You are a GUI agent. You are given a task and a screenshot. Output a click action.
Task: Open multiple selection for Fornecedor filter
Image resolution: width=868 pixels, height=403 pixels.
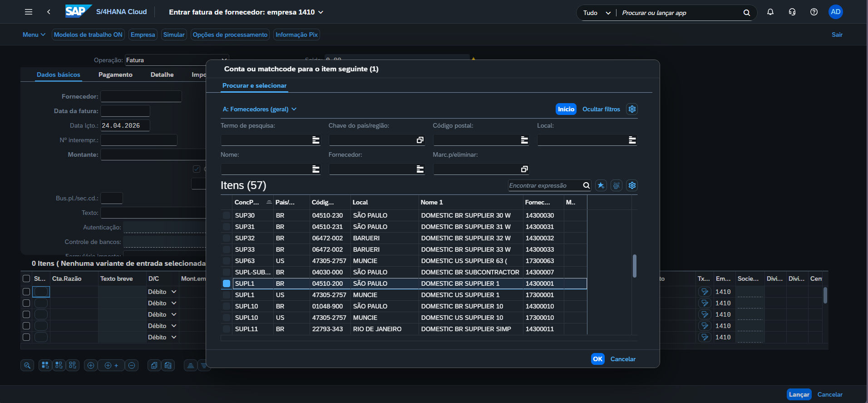pos(420,169)
